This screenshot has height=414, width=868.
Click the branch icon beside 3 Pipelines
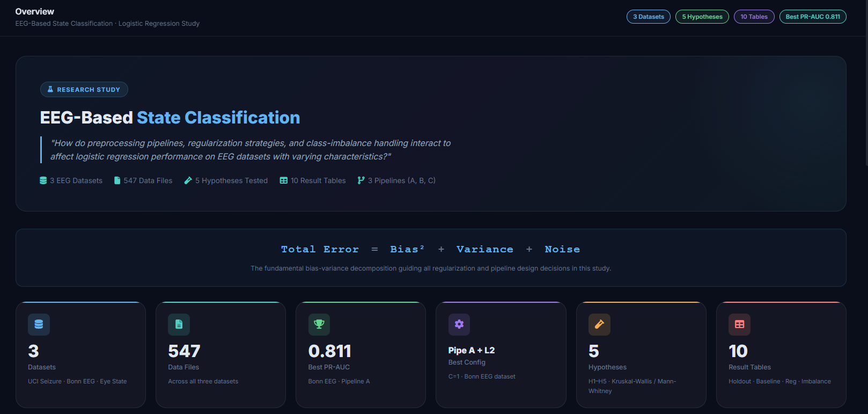coord(361,180)
